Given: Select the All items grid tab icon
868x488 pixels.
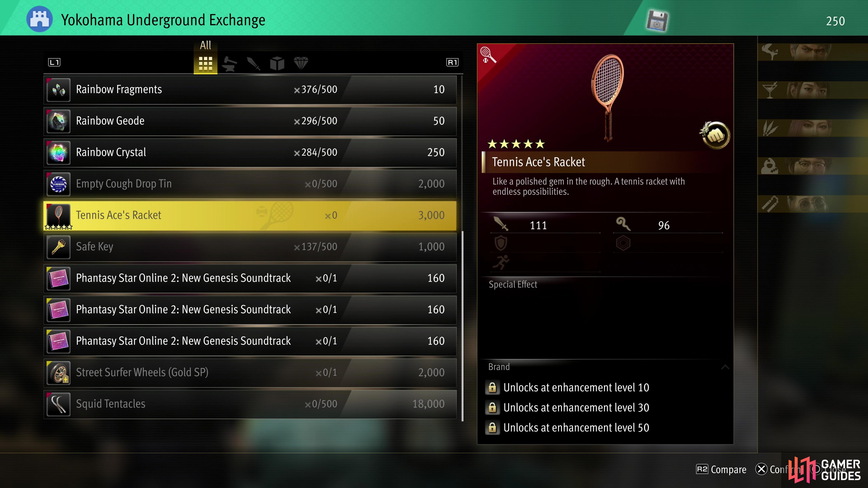Looking at the screenshot, I should [205, 63].
